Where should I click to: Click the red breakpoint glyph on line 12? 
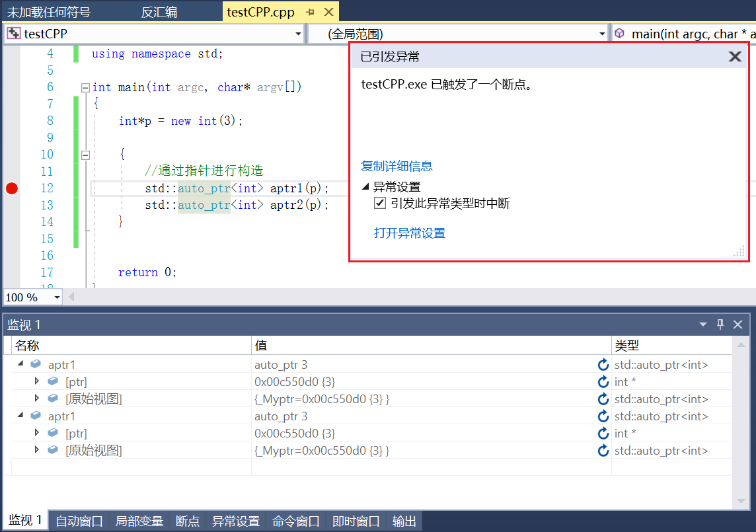11,188
